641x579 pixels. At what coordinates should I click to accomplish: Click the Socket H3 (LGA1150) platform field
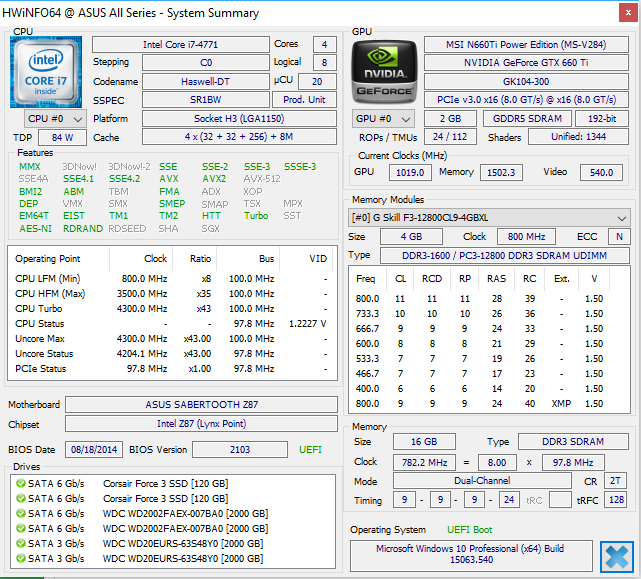click(239, 119)
